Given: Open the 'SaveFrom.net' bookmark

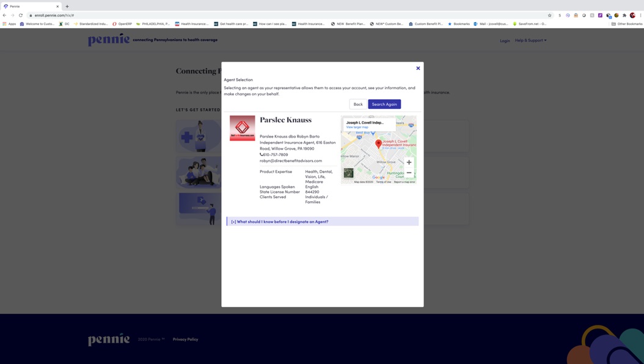Looking at the screenshot, I should click(x=529, y=24).
